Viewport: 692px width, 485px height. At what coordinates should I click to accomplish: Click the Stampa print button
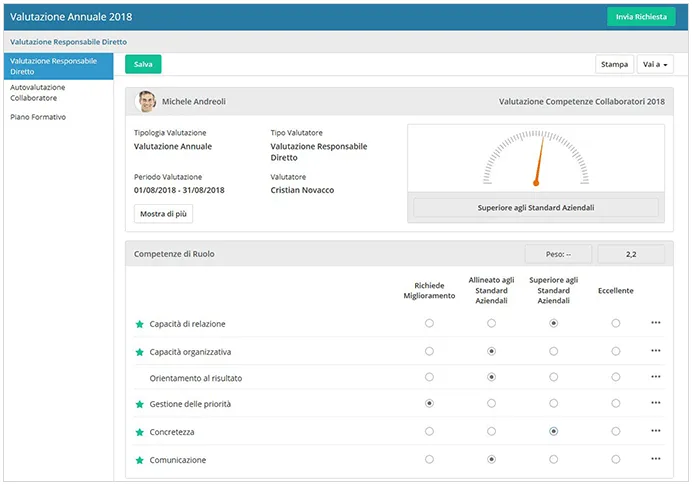coord(614,64)
